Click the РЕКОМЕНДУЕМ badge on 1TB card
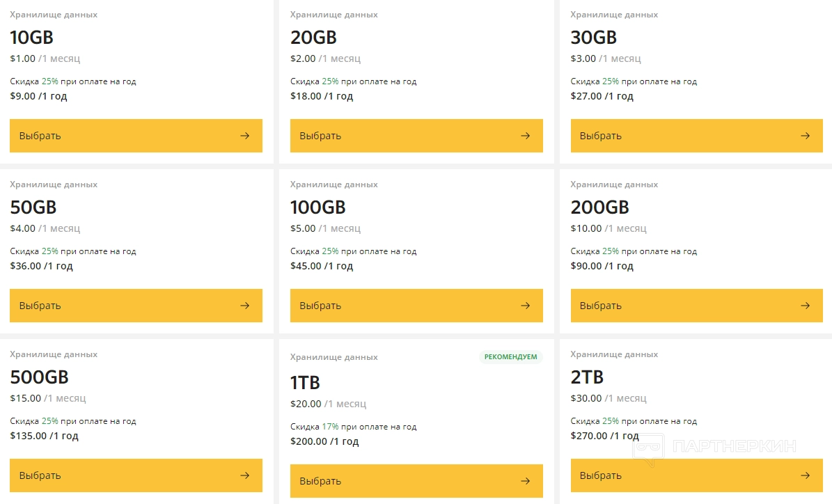This screenshot has height=504, width=832. [x=511, y=357]
